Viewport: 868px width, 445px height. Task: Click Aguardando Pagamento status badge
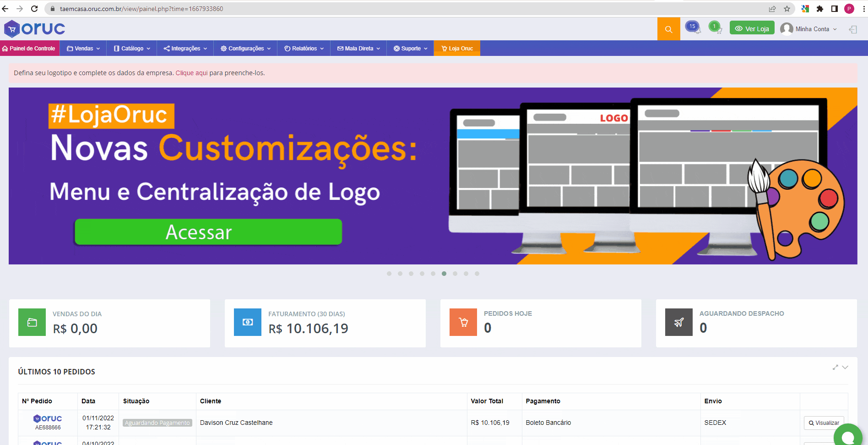pos(157,423)
